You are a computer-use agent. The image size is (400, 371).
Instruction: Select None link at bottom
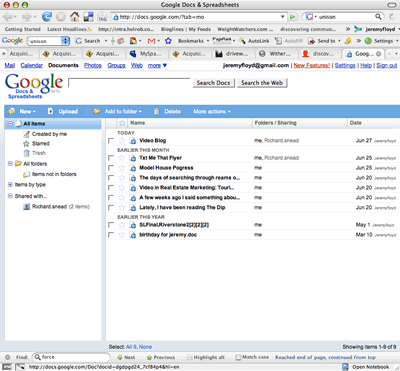(145, 347)
